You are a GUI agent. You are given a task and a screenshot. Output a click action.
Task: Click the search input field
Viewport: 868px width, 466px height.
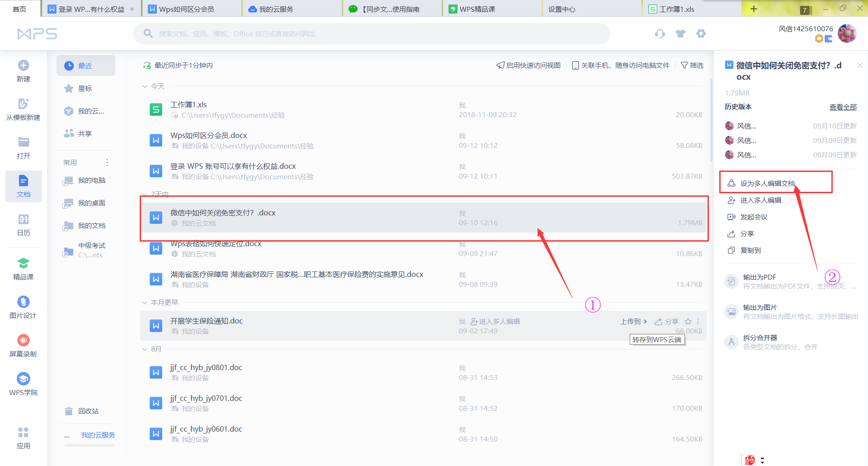372,33
